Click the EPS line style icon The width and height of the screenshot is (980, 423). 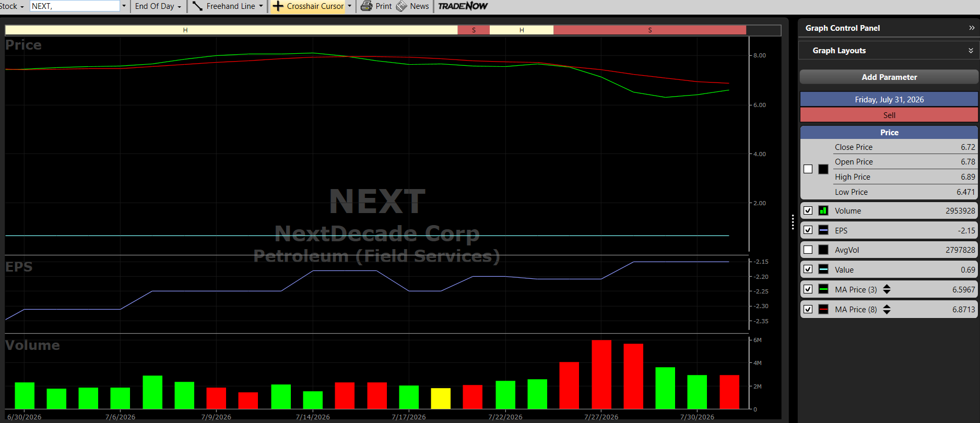coord(823,230)
